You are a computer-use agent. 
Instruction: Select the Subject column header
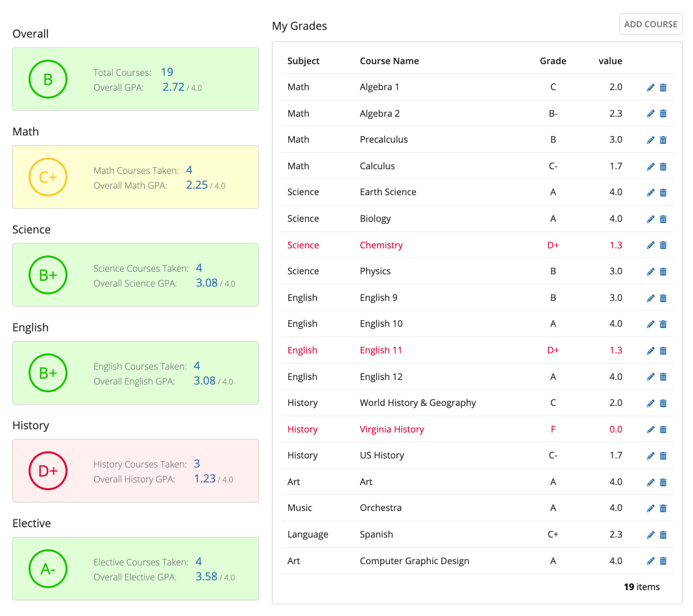coord(302,60)
